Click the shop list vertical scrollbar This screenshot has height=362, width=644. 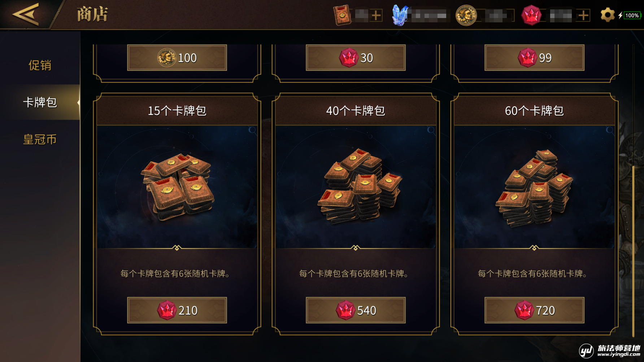[633, 251]
